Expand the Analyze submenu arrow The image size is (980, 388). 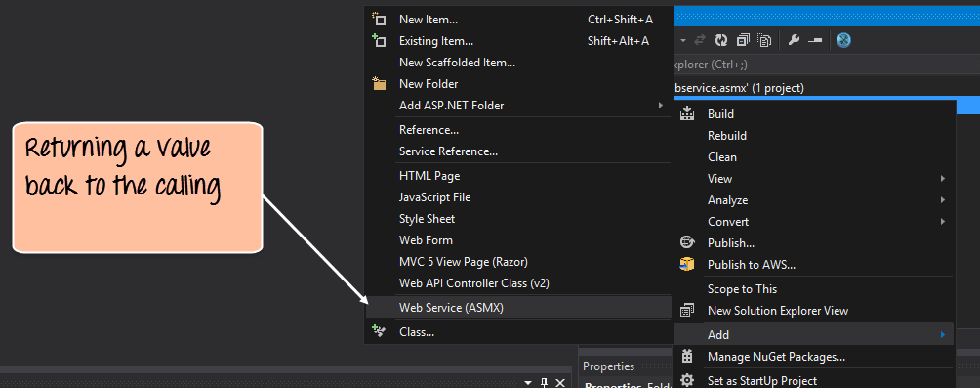(943, 200)
